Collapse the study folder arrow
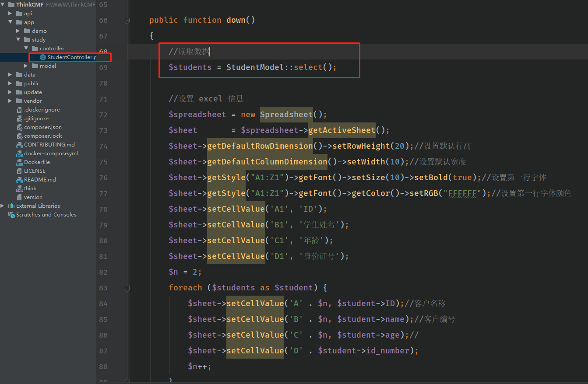The height and width of the screenshot is (384, 588). 18,40
